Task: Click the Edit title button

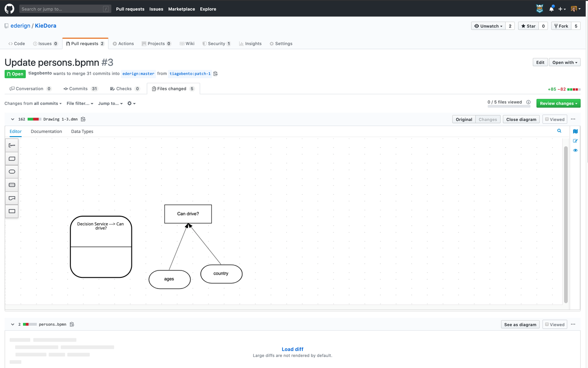Action: (540, 62)
